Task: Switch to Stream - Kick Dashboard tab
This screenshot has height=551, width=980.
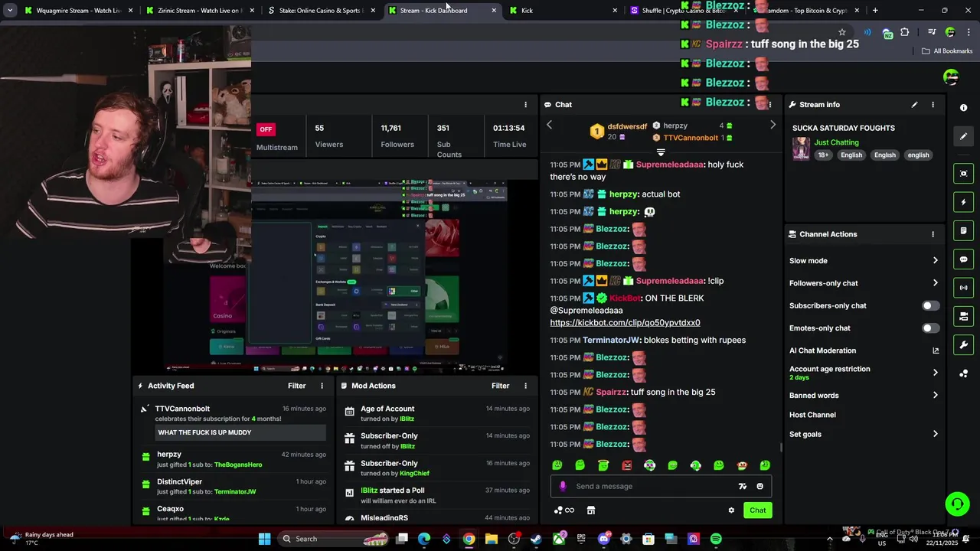Action: pyautogui.click(x=442, y=11)
